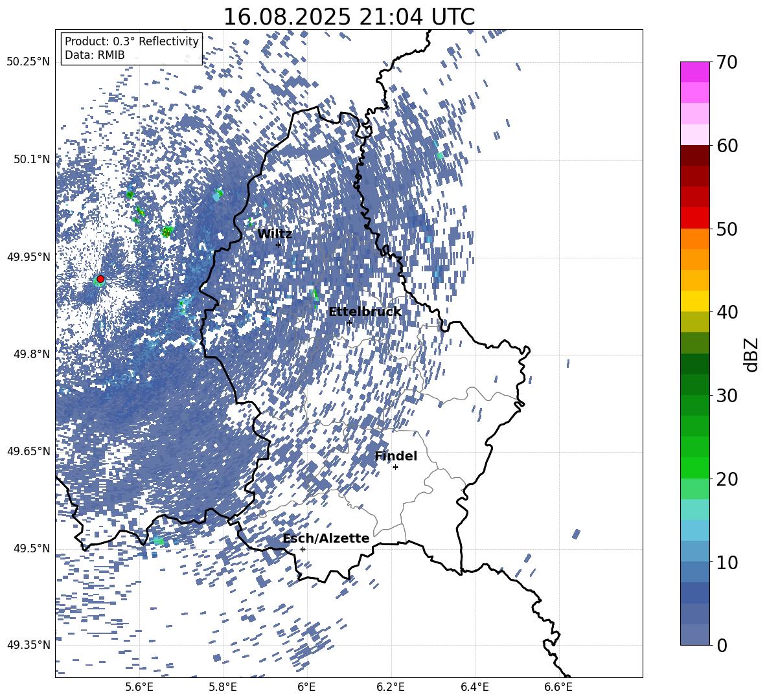Click the 5.6°E longitude label
Viewport: 767px width, 700px height.
[139, 687]
